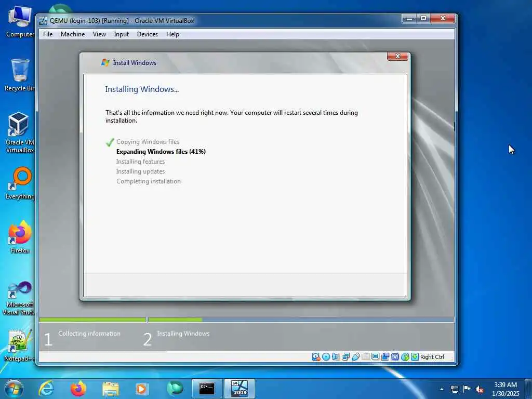This screenshot has height=399, width=532.
Task: Click the "Installing Windows..." heading
Action: (142, 89)
